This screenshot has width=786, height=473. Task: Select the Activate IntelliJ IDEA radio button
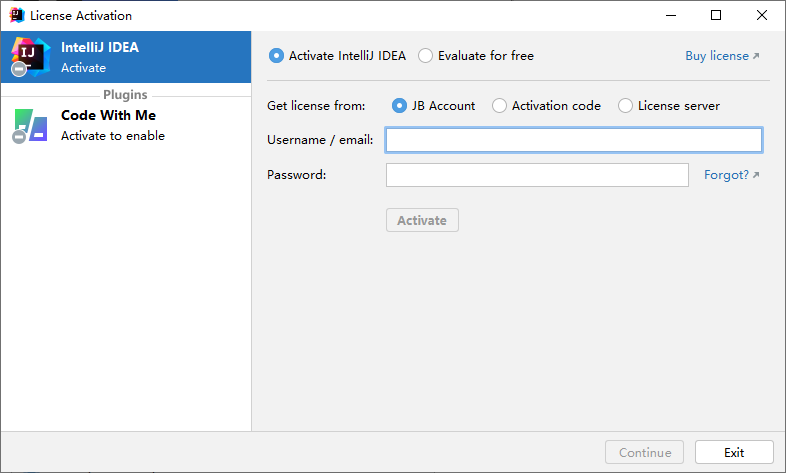(276, 56)
